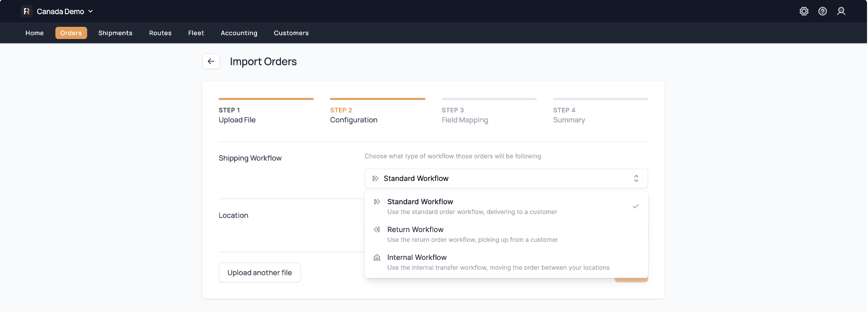Click the up-down chevron in workflow selector
The image size is (868, 312).
pos(636,178)
